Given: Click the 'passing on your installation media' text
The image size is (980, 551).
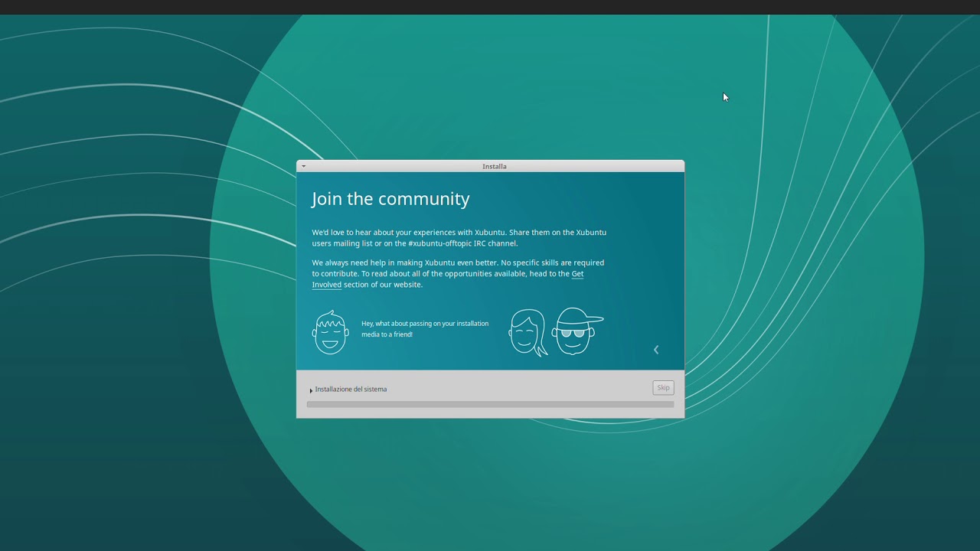Looking at the screenshot, I should (x=425, y=329).
